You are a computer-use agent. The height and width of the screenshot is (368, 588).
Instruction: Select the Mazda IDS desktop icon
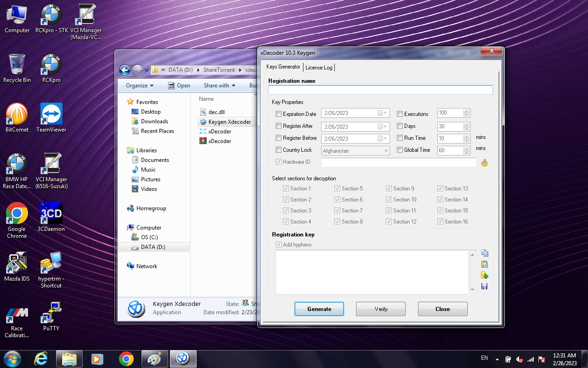coord(17,267)
